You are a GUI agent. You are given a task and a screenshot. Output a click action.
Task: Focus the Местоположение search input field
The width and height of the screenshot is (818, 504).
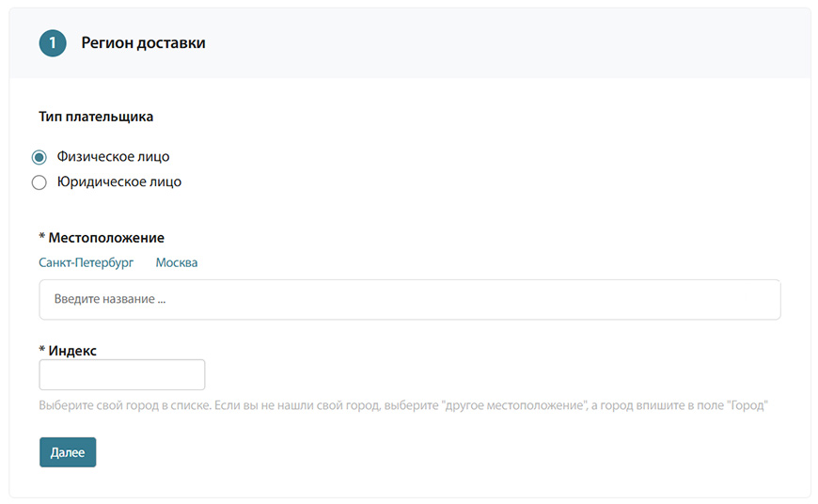tap(410, 299)
